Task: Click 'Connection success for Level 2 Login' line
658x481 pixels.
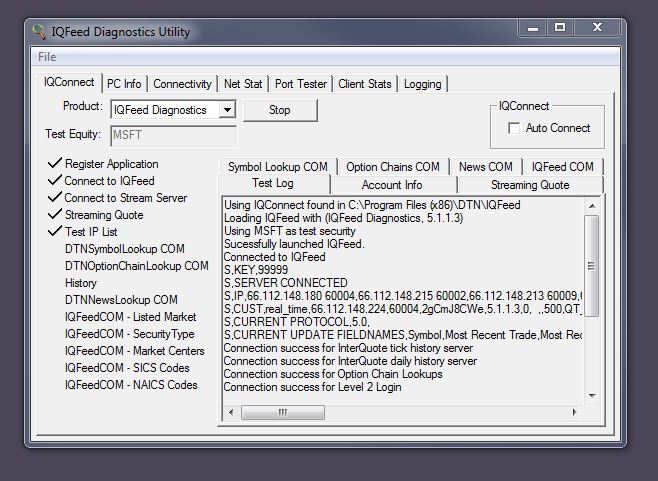Action: 313,387
